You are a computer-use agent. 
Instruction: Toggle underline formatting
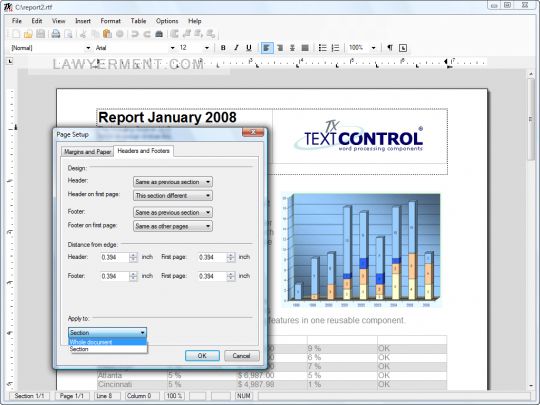pos(249,48)
